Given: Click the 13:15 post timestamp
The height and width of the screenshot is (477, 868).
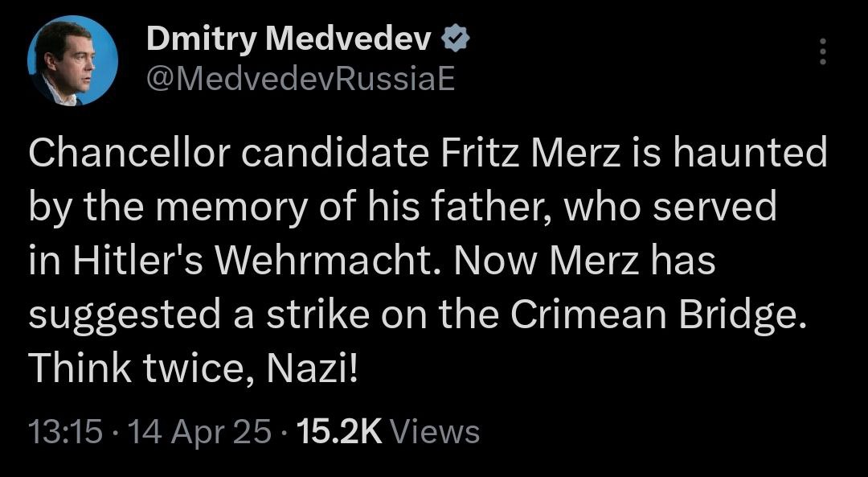Looking at the screenshot, I should point(66,431).
